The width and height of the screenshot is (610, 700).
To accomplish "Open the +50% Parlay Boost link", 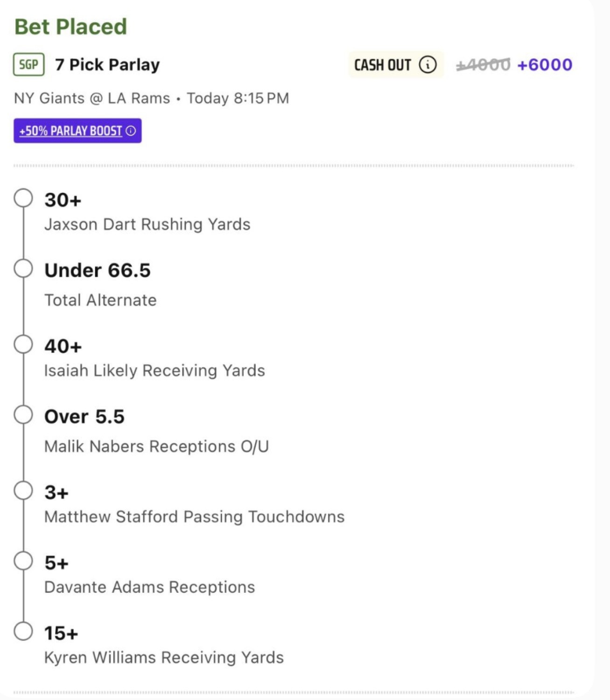I will pos(77,131).
